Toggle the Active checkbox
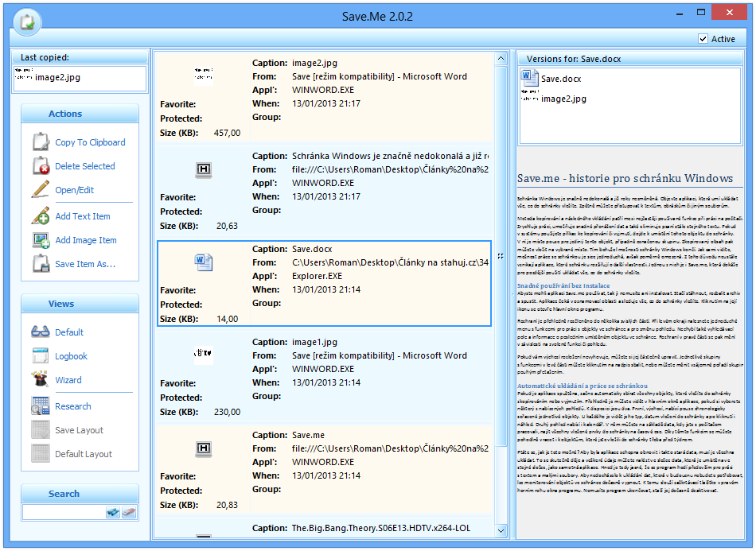 (x=703, y=39)
